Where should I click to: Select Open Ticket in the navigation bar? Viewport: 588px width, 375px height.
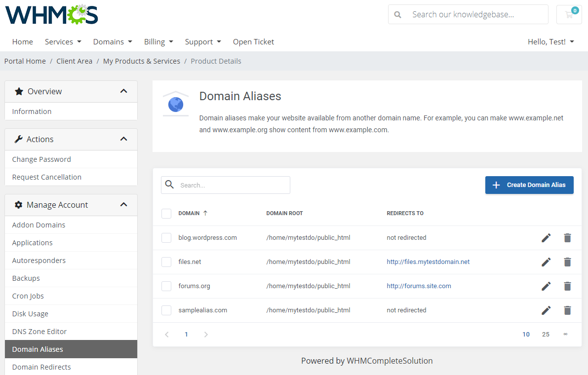pos(253,41)
